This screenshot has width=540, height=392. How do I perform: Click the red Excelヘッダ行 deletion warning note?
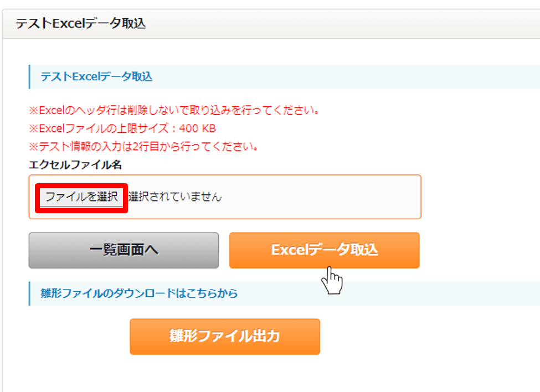pos(174,110)
